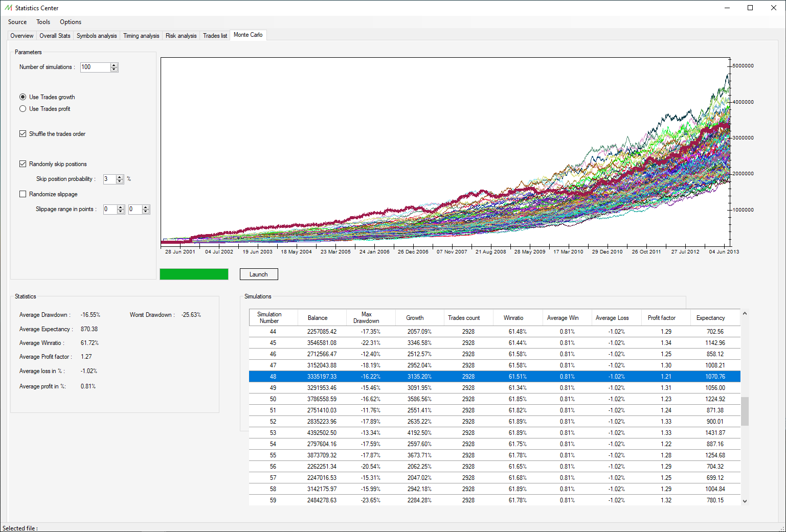Maximize the Statistics Center window
Image resolution: width=786 pixels, height=532 pixels.
pos(750,8)
